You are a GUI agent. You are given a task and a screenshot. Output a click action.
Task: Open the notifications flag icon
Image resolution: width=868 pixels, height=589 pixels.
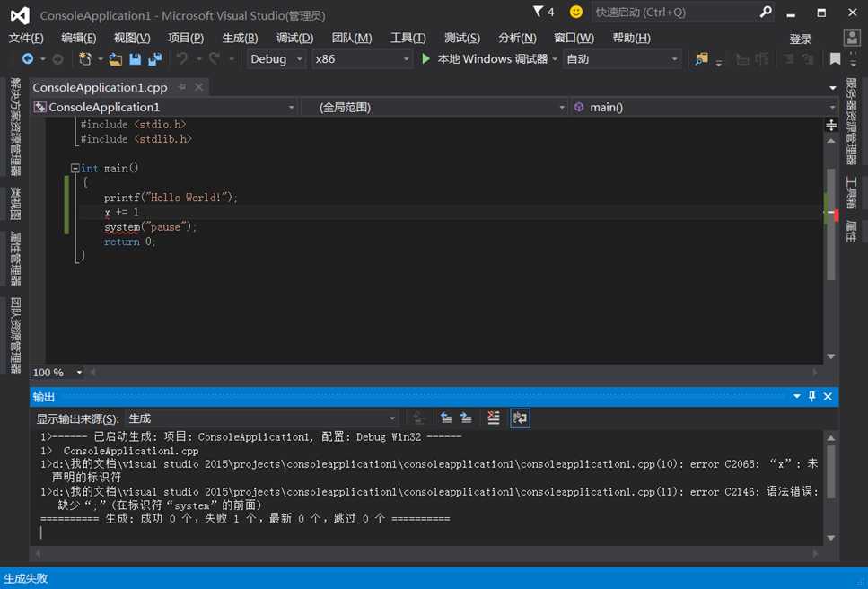[539, 13]
